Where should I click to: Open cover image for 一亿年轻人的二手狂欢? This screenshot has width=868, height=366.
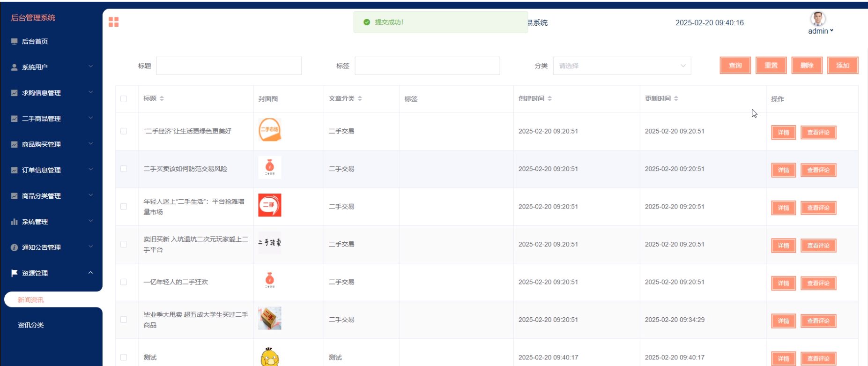[x=270, y=280]
